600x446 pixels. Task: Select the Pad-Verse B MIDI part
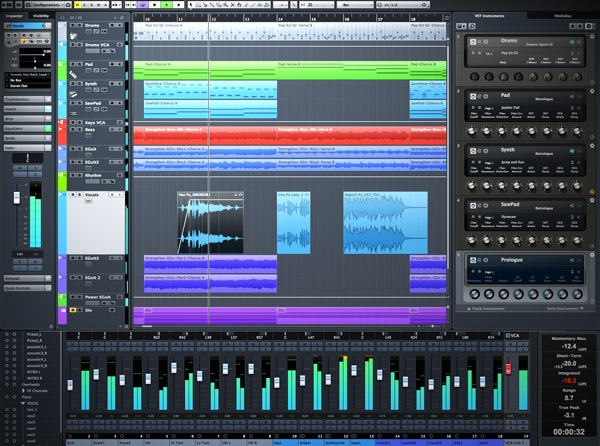(x=343, y=70)
